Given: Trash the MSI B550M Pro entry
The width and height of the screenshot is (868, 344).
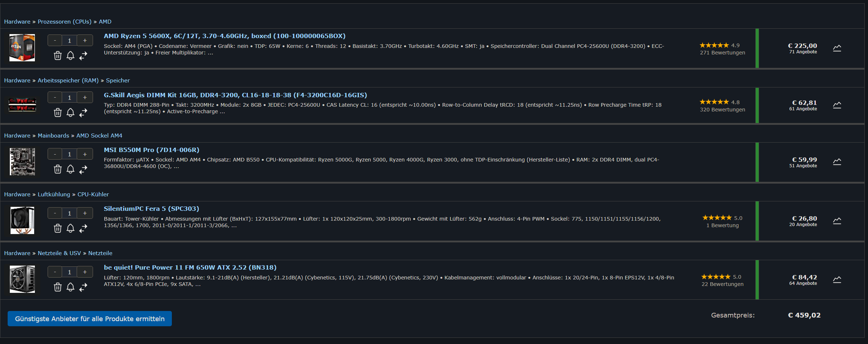Looking at the screenshot, I should click(58, 169).
